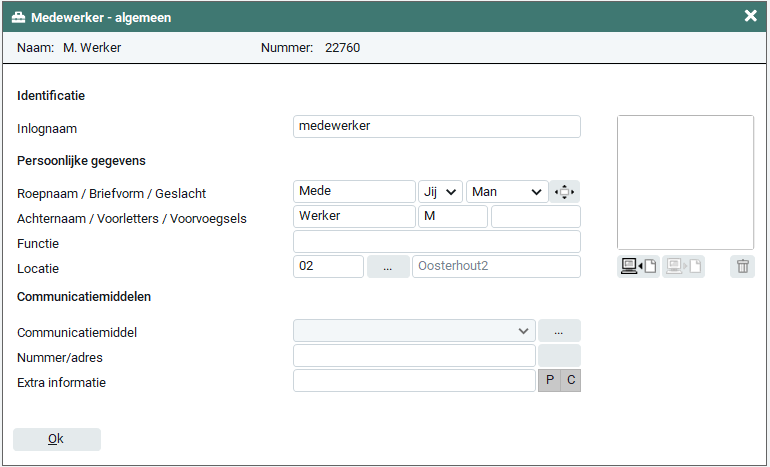Click the Roepnaam field containing Mede
The height and width of the screenshot is (467, 770).
point(354,192)
